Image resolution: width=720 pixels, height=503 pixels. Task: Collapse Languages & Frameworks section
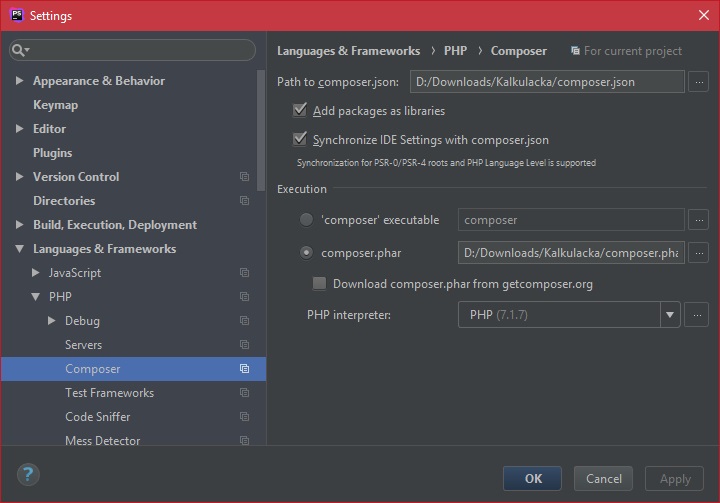tap(19, 249)
